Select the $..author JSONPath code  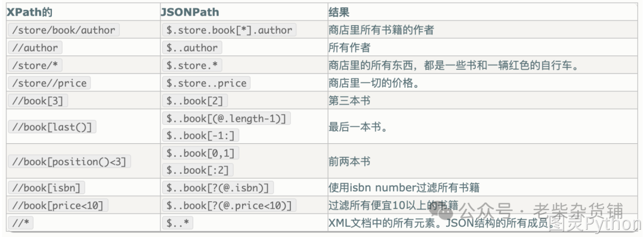click(192, 48)
